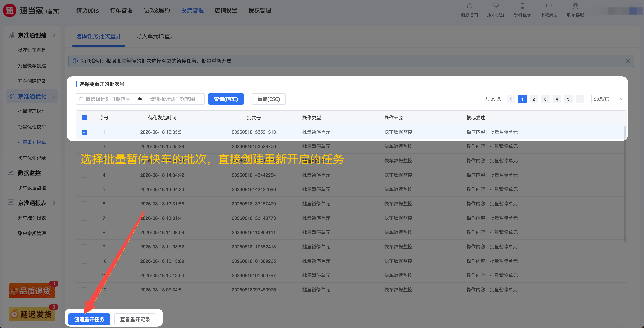
Task: Click 查看重开记录 button
Action: click(135, 319)
